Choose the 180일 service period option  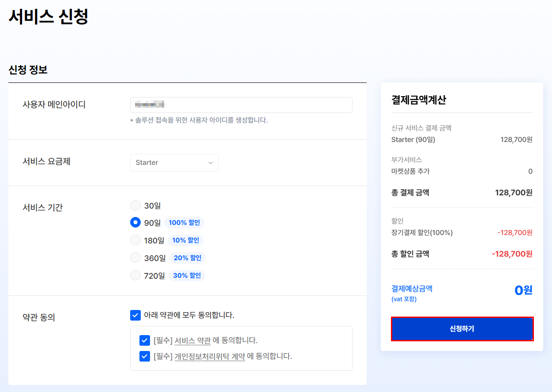point(135,240)
